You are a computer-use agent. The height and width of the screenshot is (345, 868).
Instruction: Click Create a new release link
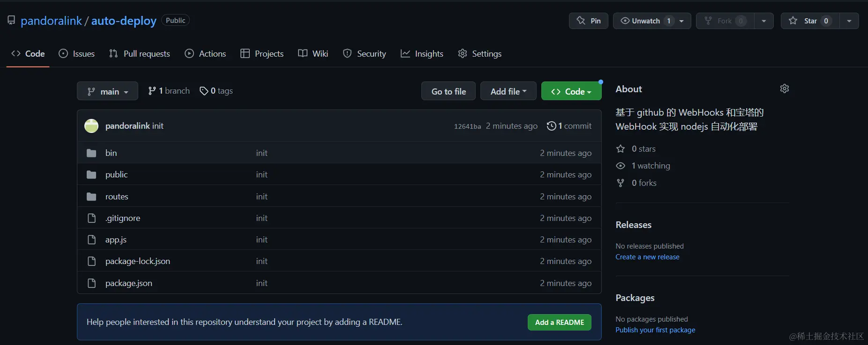(x=647, y=257)
